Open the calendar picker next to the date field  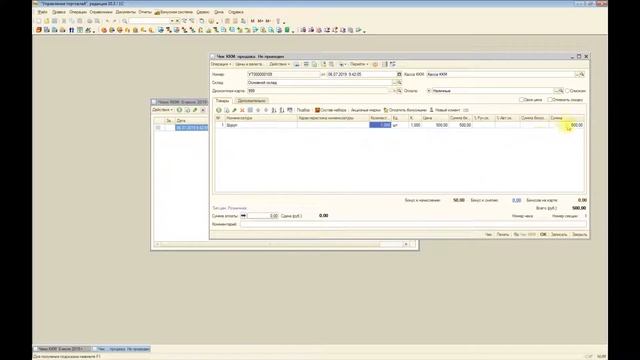click(399, 74)
